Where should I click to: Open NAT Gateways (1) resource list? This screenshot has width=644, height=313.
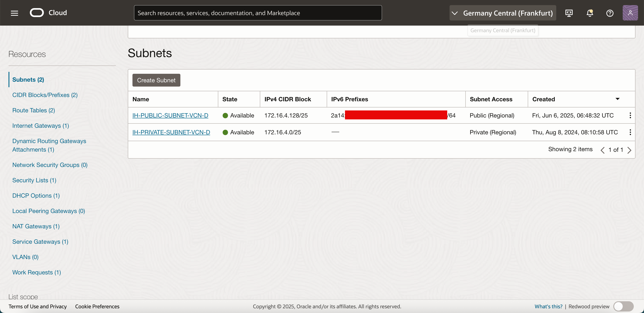(36, 226)
